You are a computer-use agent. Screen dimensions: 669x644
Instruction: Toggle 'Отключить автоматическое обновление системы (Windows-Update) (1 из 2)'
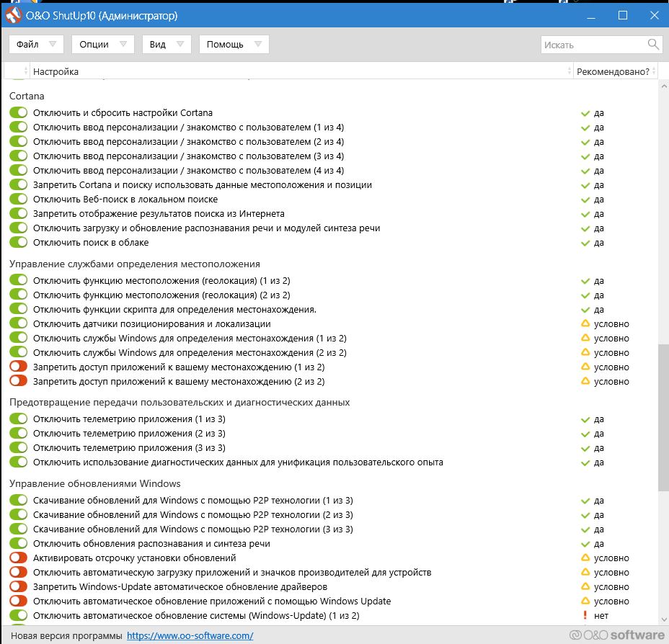click(18, 615)
